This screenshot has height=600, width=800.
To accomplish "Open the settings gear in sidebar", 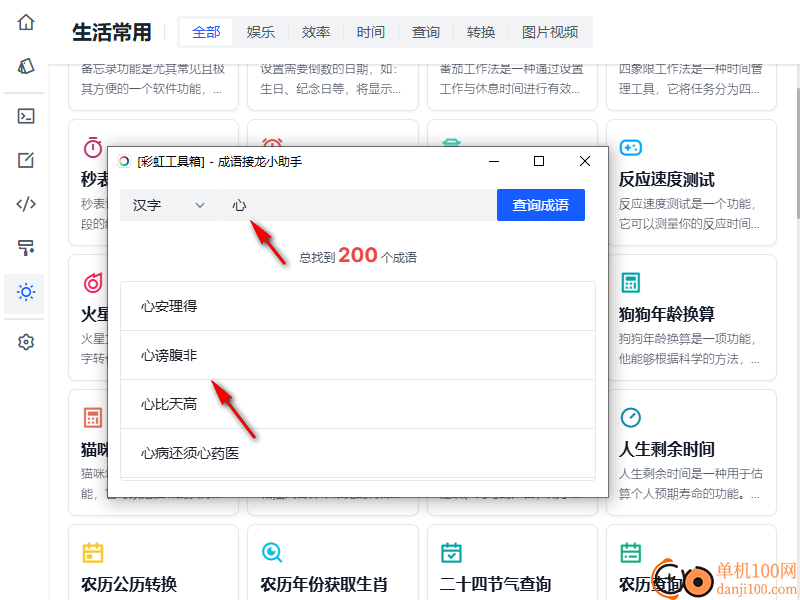I will [x=26, y=342].
